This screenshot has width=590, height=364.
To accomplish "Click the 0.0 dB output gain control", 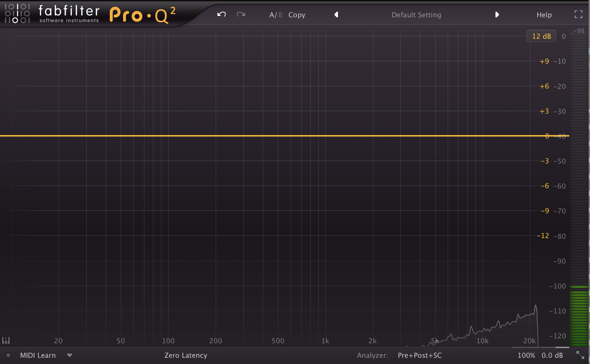I will coord(552,355).
